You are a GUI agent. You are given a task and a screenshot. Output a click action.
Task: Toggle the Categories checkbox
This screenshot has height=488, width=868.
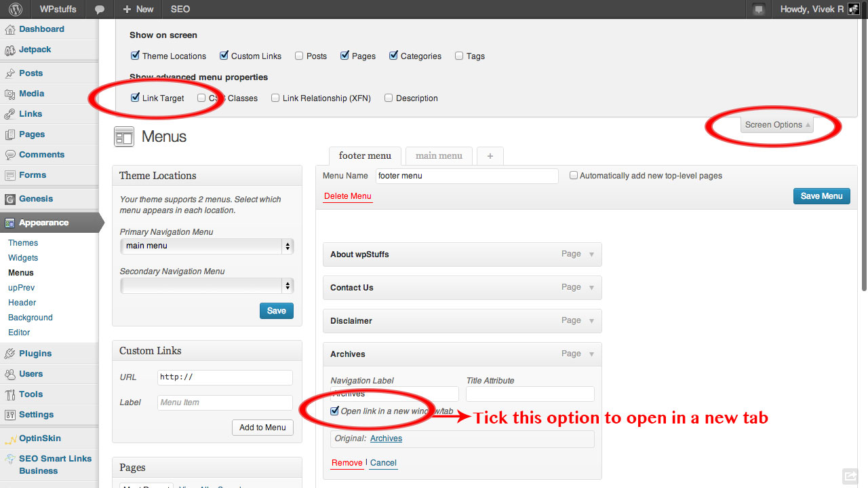click(393, 56)
